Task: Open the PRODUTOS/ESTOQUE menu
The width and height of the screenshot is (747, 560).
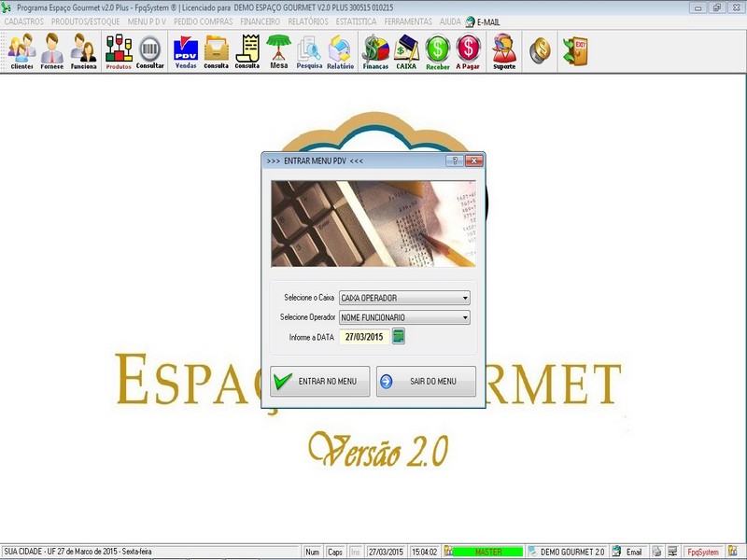Action: click(x=86, y=21)
